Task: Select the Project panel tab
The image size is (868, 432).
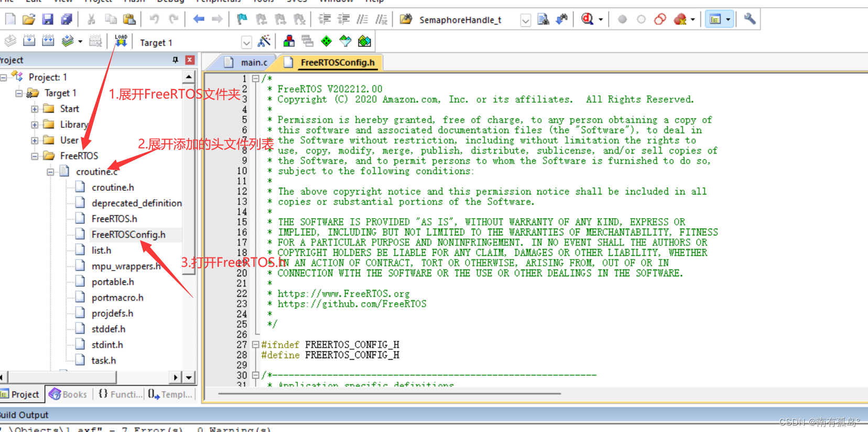Action: (x=21, y=394)
